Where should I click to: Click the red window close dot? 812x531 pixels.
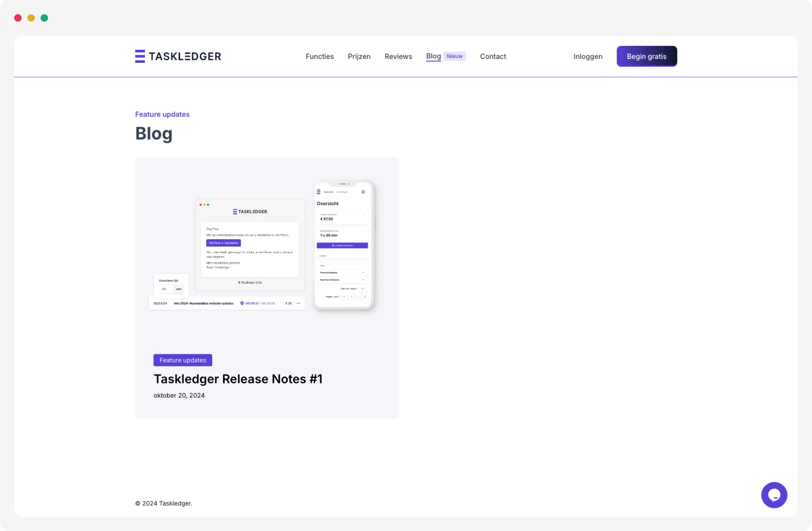[18, 18]
